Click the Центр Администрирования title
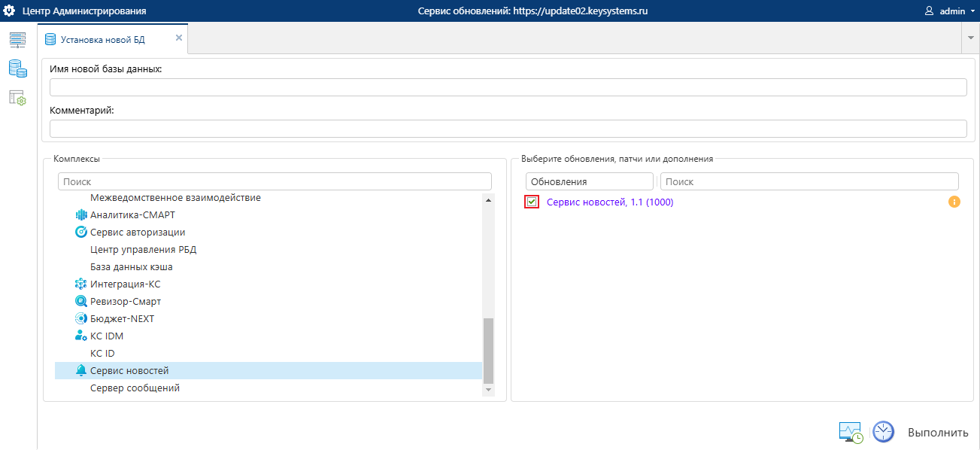The image size is (980, 450). coord(84,11)
